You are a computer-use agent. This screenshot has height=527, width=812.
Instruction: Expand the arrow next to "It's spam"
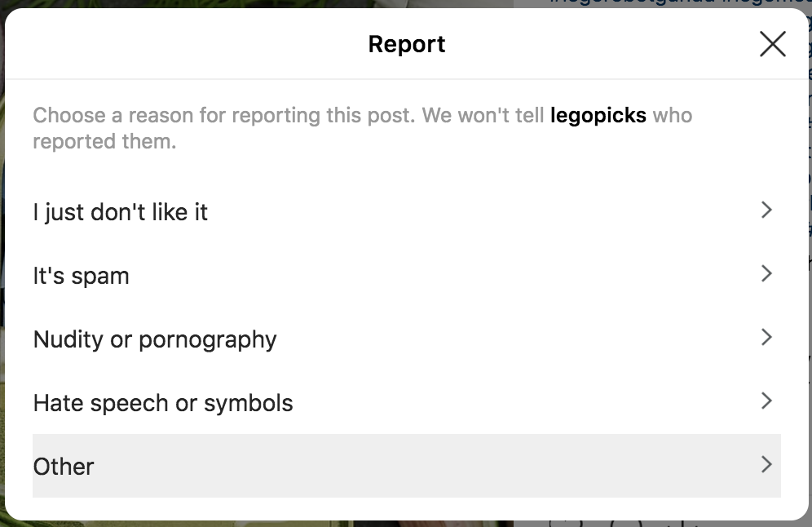pos(767,273)
